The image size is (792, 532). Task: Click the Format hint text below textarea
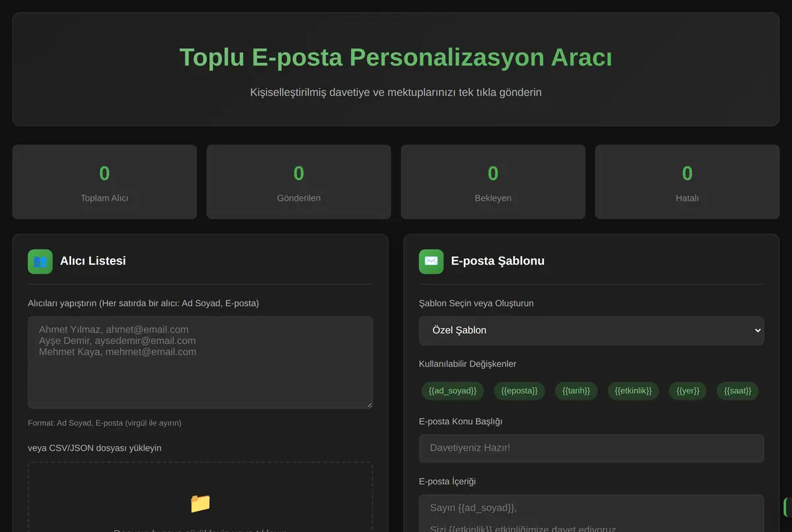[104, 422]
